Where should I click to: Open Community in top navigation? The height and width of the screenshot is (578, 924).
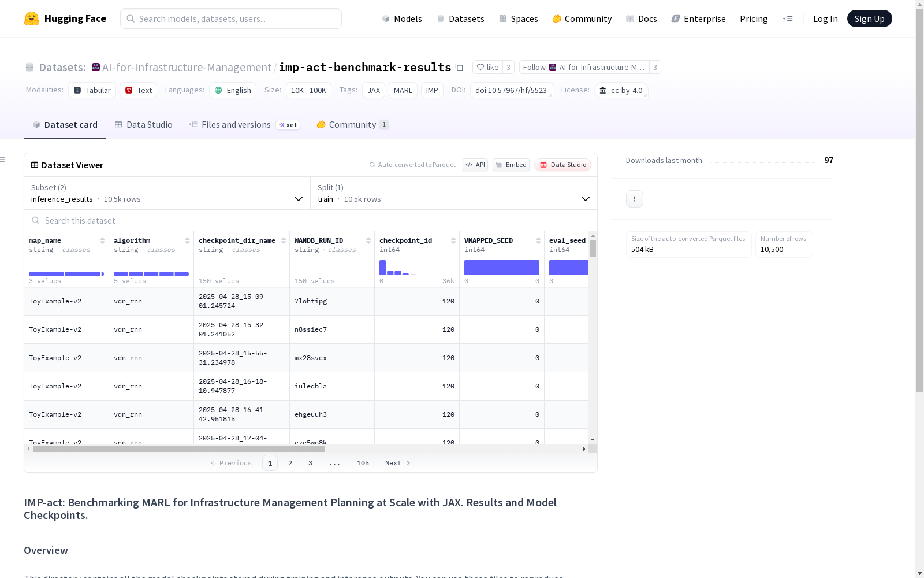pyautogui.click(x=582, y=18)
